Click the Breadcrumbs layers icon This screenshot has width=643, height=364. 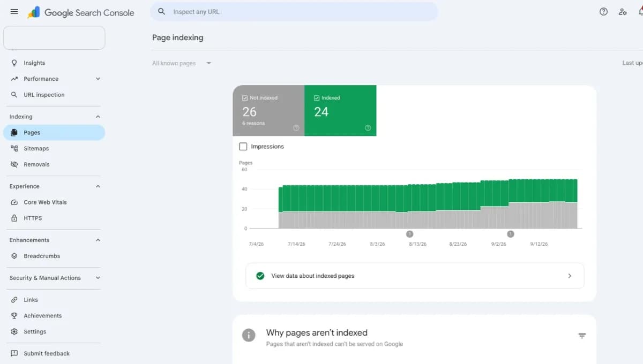pyautogui.click(x=14, y=256)
